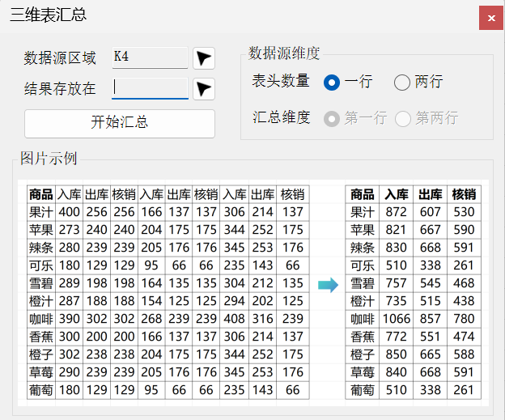Click the 1066 value in the result table
Viewport: 505px width, 420px height.
[x=397, y=319]
